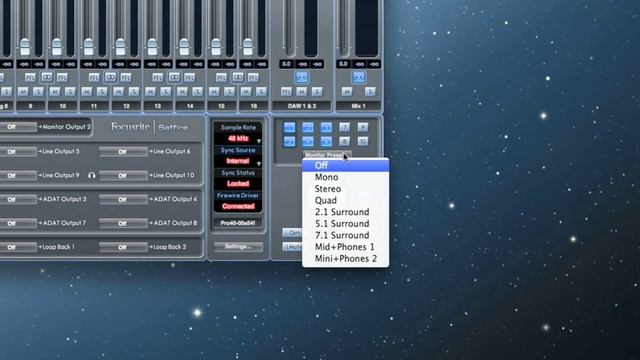Solo channel 13 with its S button
The width and height of the screenshot is (640, 360).
[x=165, y=92]
